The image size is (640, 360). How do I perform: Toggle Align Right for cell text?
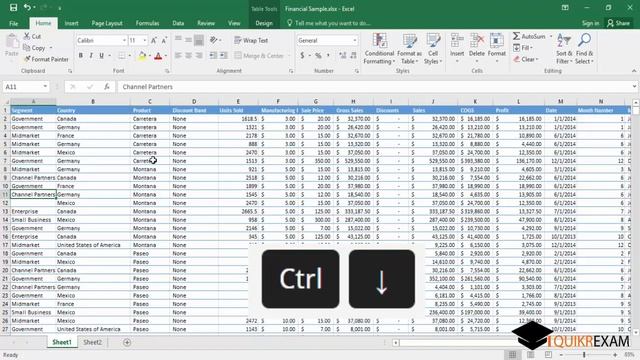tap(199, 56)
